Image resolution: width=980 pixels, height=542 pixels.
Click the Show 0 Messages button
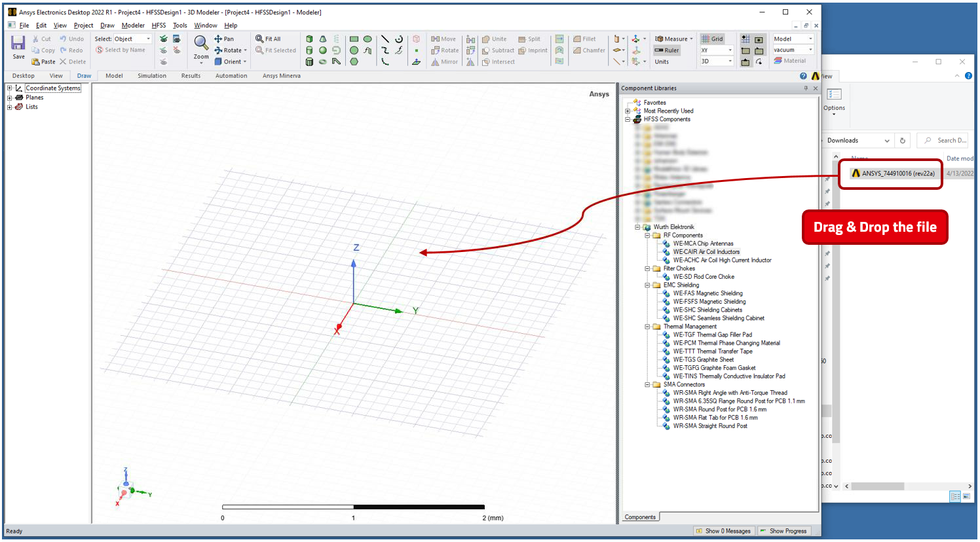(724, 531)
